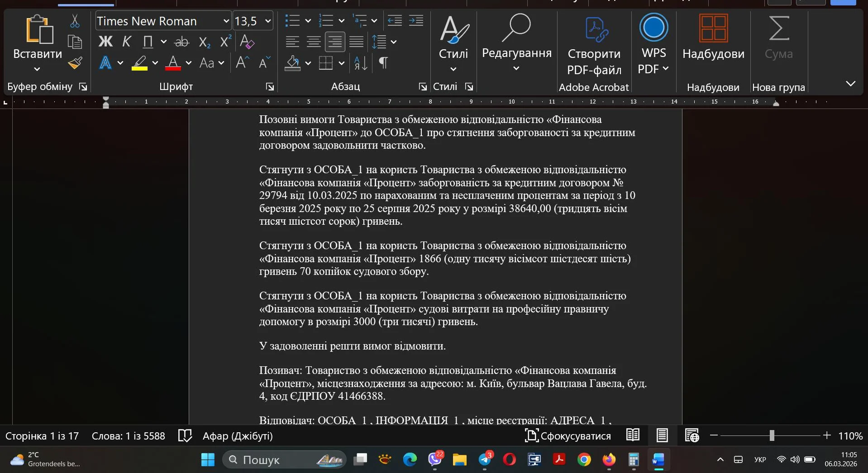Sort paragraphs with the sort icon

[359, 63]
